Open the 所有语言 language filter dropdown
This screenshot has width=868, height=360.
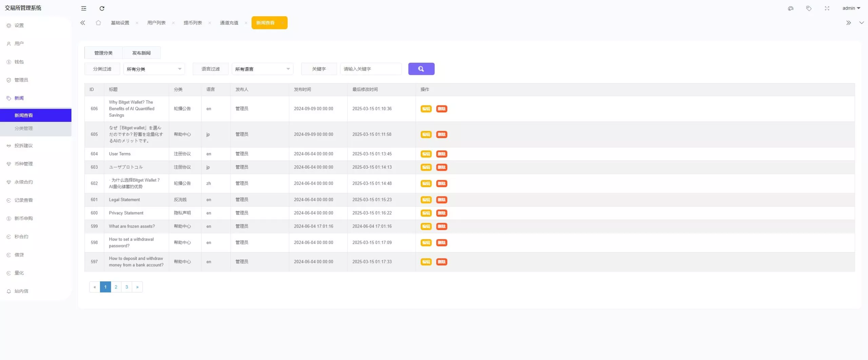click(262, 69)
